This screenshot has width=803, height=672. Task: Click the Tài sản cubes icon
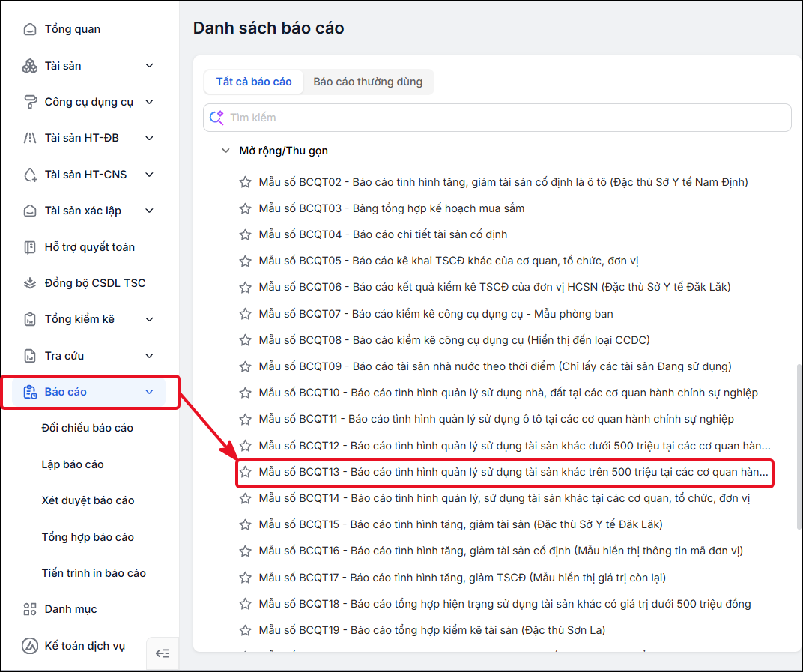pyautogui.click(x=30, y=66)
